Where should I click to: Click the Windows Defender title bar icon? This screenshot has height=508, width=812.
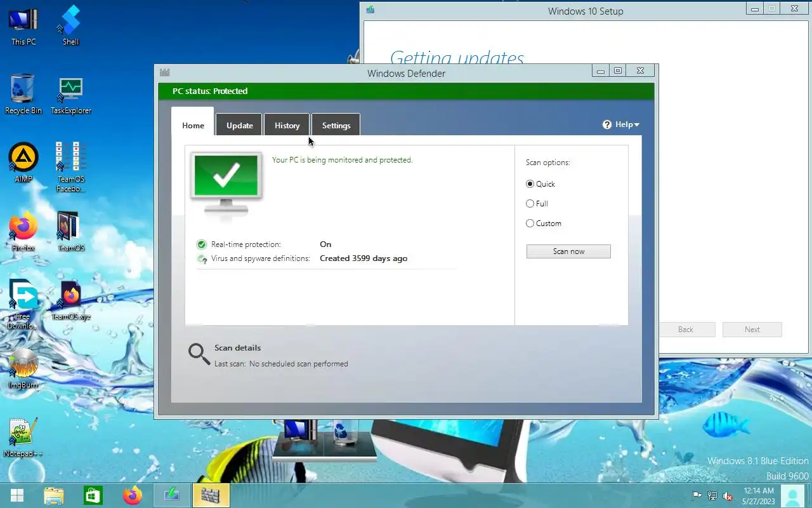[x=165, y=73]
